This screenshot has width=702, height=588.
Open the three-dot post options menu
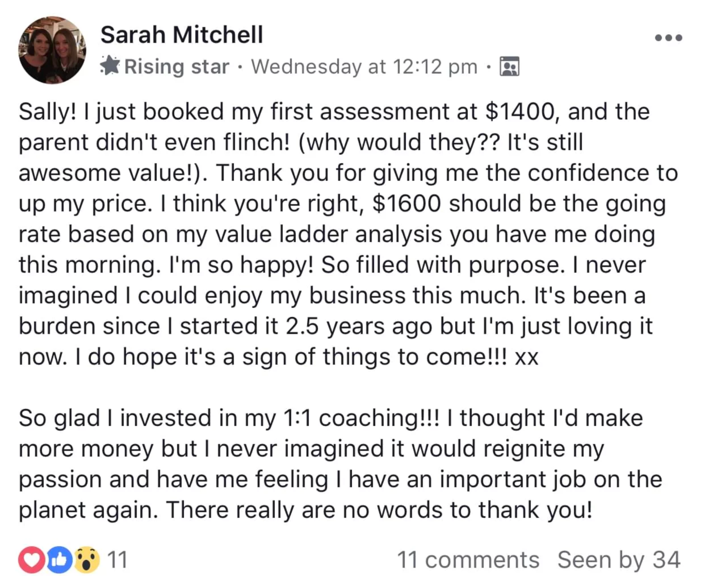point(668,38)
